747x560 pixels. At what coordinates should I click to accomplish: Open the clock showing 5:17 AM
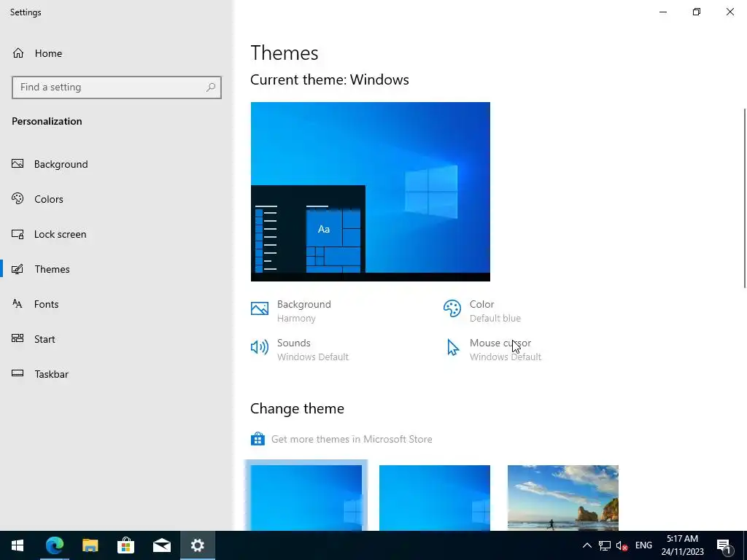click(x=682, y=545)
